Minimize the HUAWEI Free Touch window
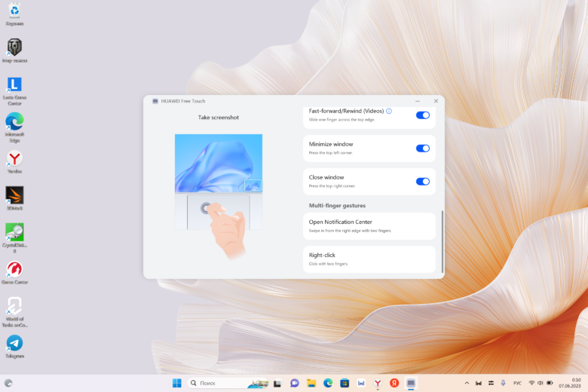The image size is (588, 392). 418,101
